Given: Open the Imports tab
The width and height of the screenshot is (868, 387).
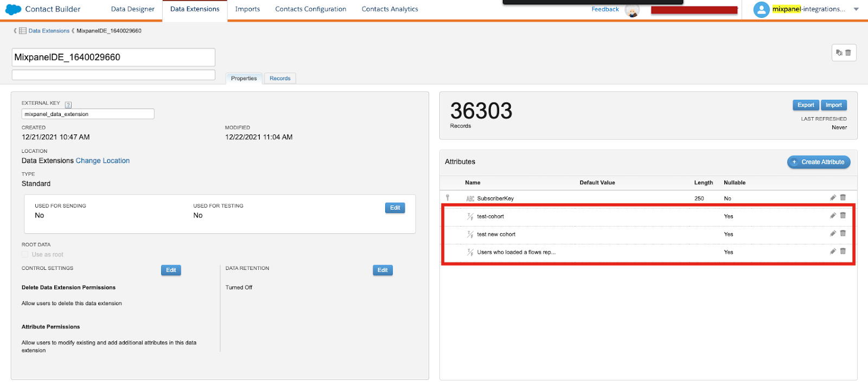Looking at the screenshot, I should click(247, 9).
